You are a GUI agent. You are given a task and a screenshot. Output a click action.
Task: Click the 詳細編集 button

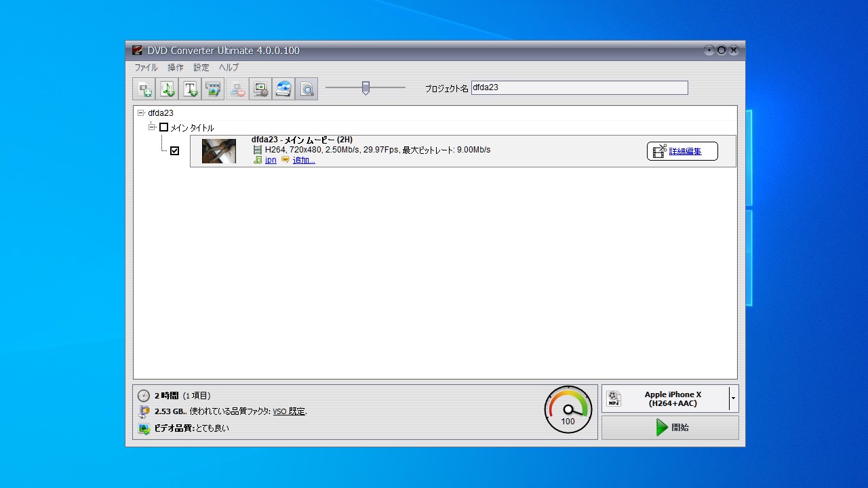[682, 151]
